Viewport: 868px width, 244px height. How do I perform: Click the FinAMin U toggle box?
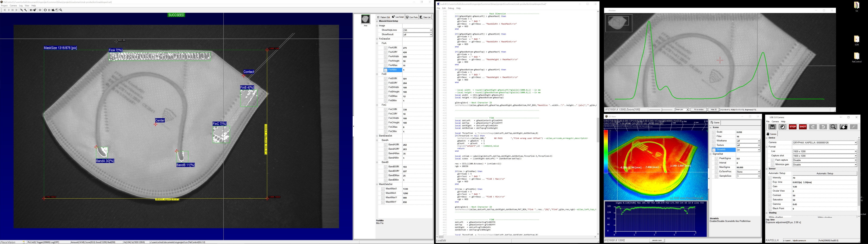click(385, 70)
